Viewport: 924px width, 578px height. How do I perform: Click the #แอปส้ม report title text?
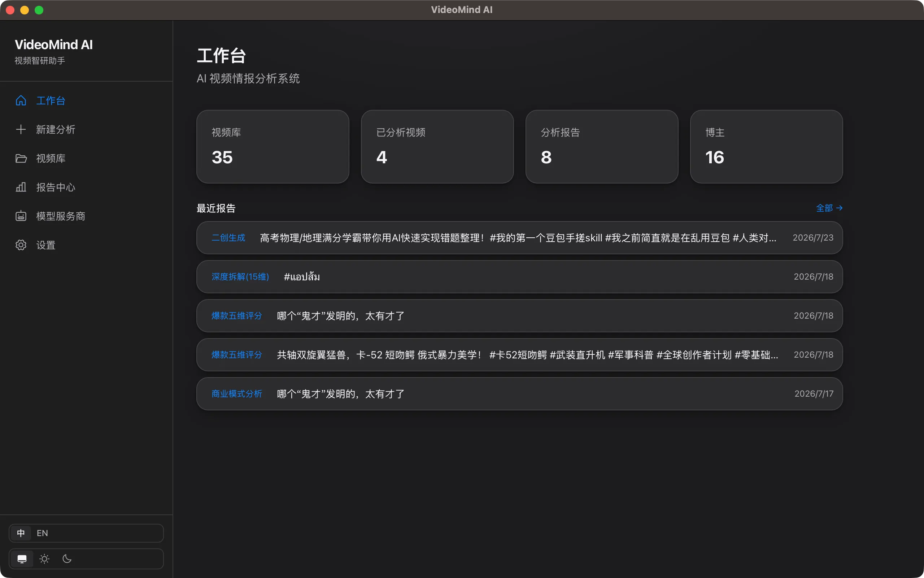(x=302, y=277)
